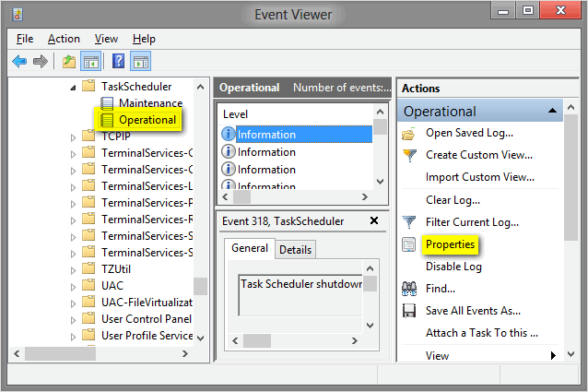The width and height of the screenshot is (588, 392).
Task: Click the Show/Hide Console Tree toolbar icon
Action: (x=92, y=62)
